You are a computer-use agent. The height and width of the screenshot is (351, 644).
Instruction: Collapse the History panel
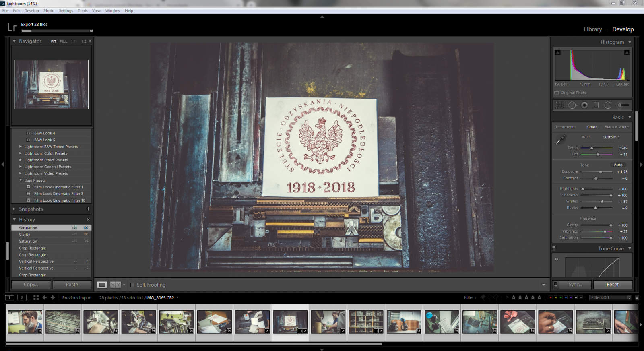pos(14,220)
